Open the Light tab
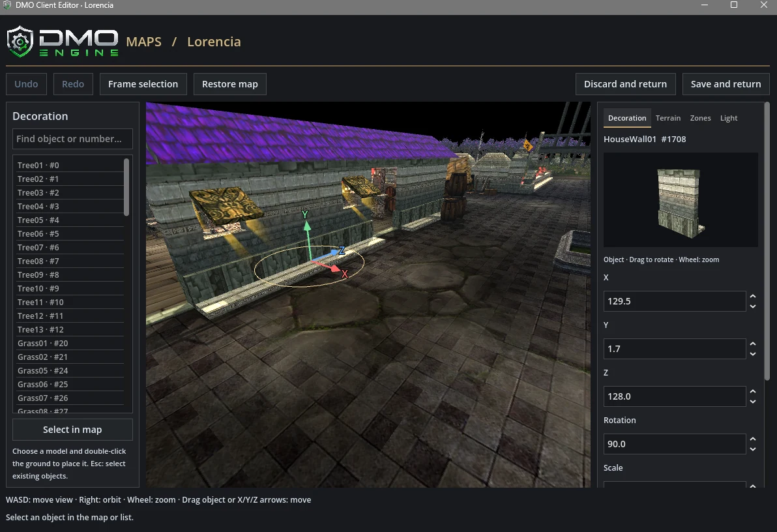The width and height of the screenshot is (777, 532). tap(729, 118)
